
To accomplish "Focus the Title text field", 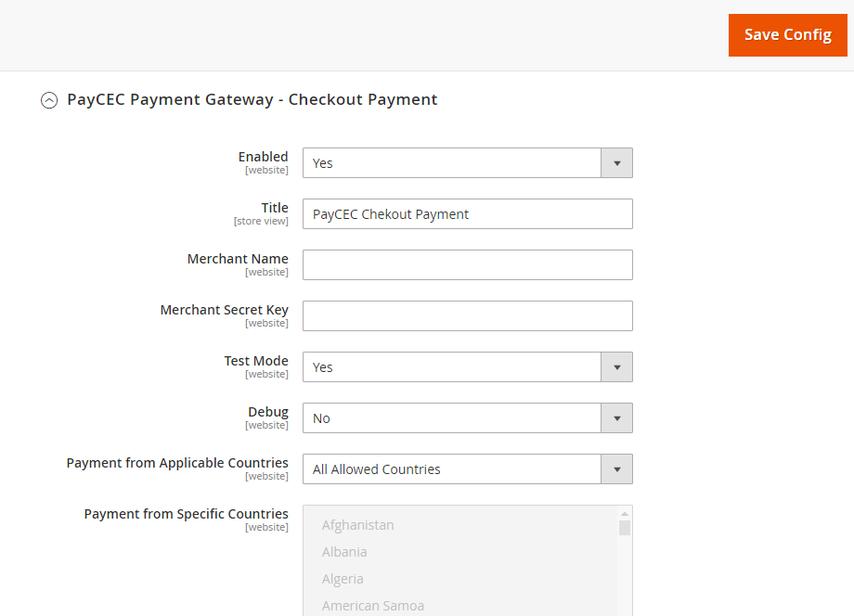I will pyautogui.click(x=467, y=214).
